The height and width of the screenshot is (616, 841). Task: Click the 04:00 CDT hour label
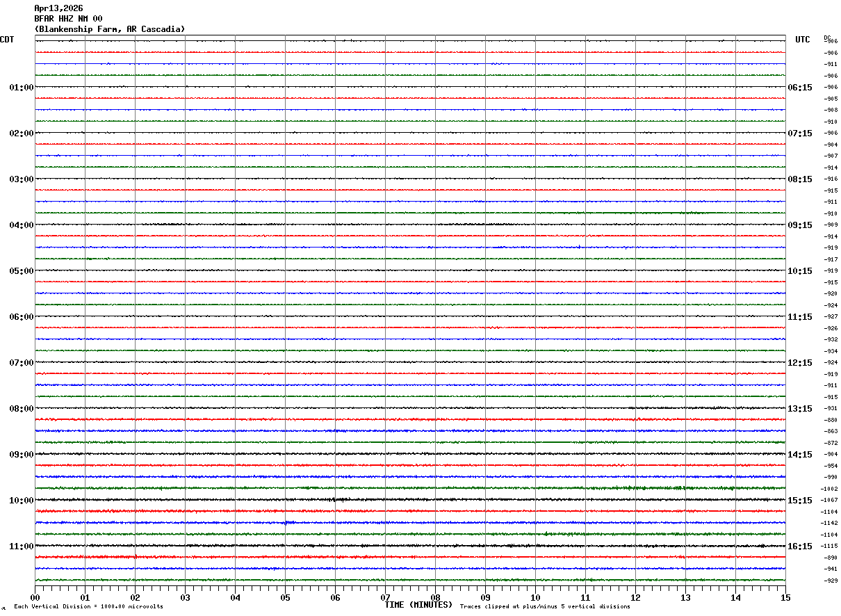click(22, 225)
